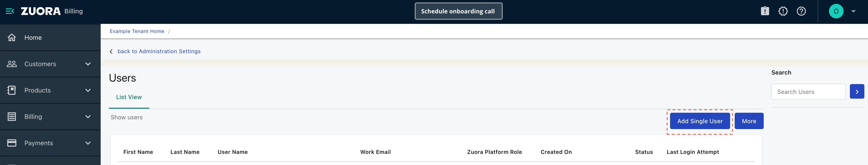Click the user avatar labeled O
Image resolution: width=868 pixels, height=165 pixels.
[836, 11]
